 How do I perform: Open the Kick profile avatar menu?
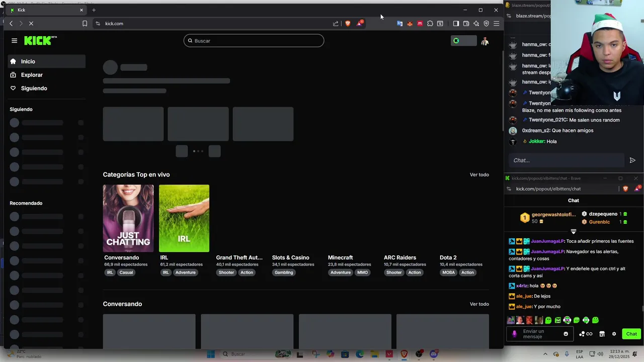click(485, 41)
